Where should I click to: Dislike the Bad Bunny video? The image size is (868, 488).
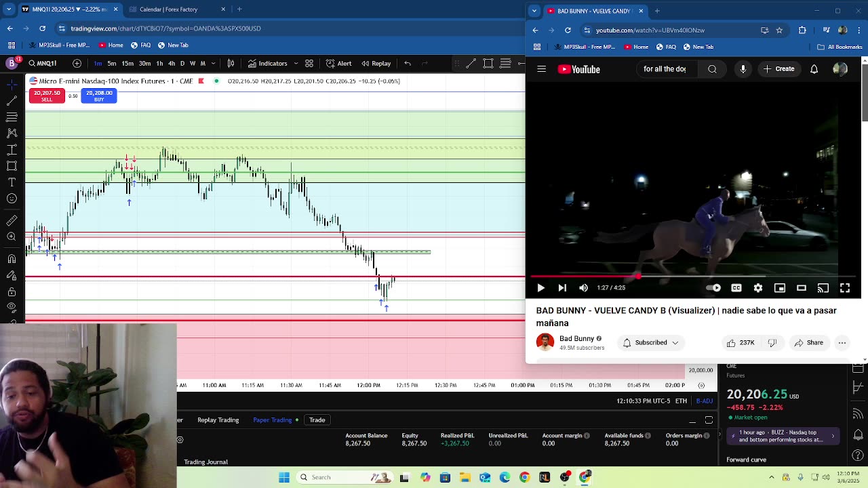[772, 343]
